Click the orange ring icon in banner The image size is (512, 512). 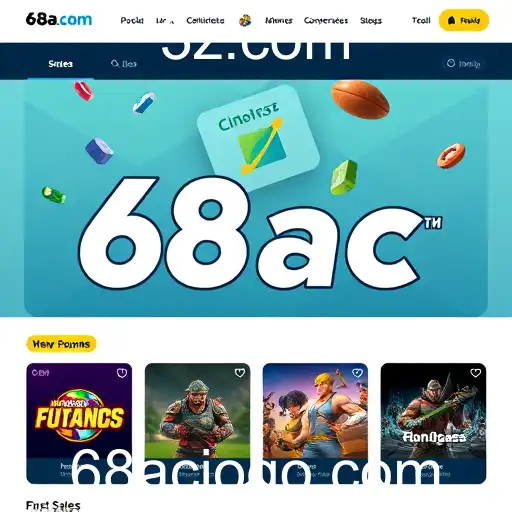(x=451, y=155)
